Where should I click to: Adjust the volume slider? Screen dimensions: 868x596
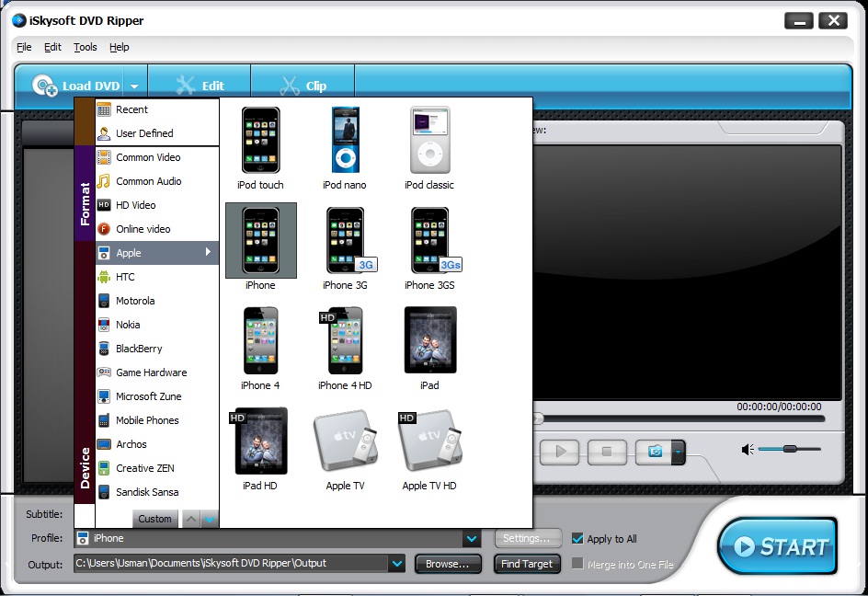790,449
